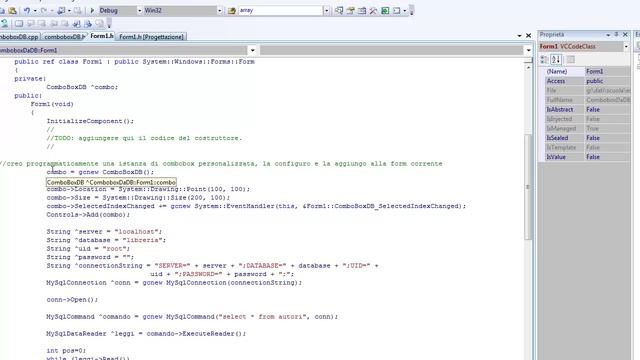Screen dimensions: 640x360
Task: Click the editor scrollbar up arrow
Action: coord(528,67)
